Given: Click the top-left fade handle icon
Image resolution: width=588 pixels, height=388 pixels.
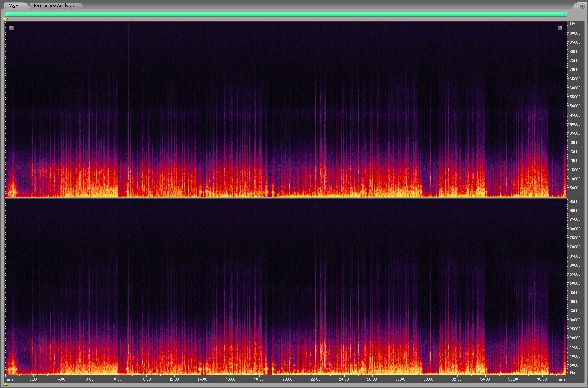Looking at the screenshot, I should (x=12, y=28).
